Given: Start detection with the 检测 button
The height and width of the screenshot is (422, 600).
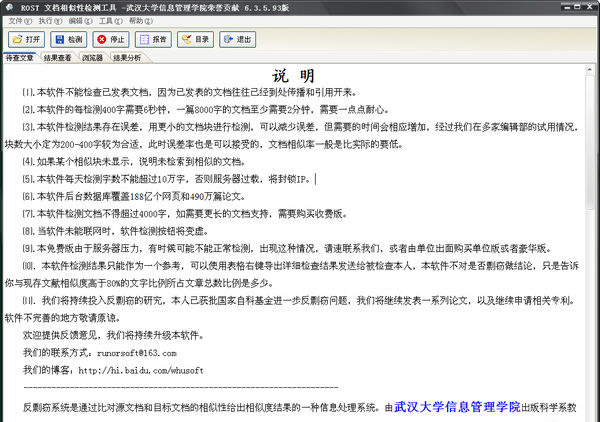Looking at the screenshot, I should pos(69,39).
